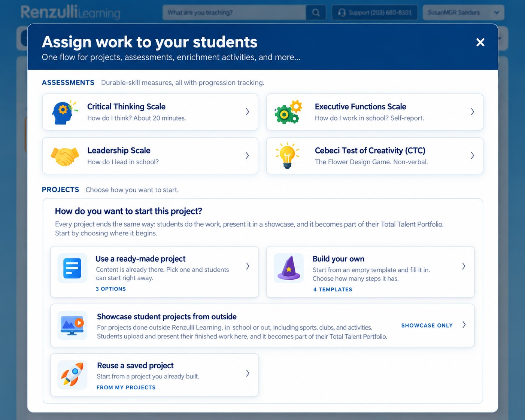Close the Assign work dialog
The width and height of the screenshot is (525, 420).
480,42
